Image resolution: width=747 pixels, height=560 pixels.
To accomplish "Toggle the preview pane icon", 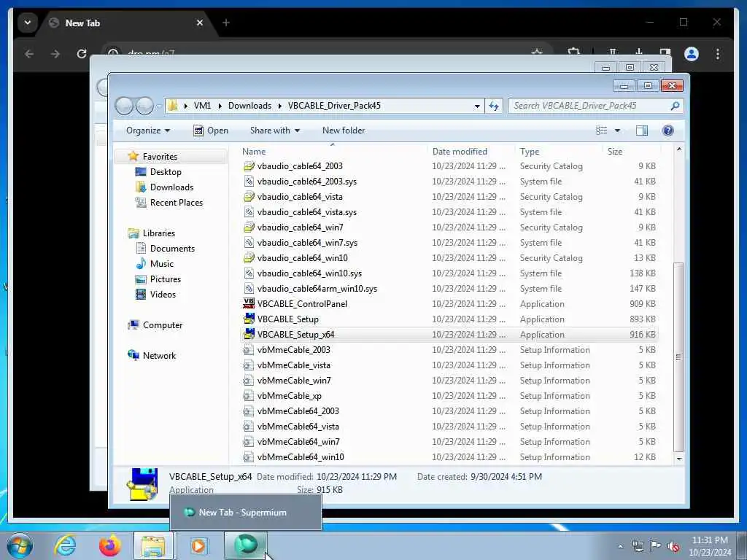I will [642, 131].
